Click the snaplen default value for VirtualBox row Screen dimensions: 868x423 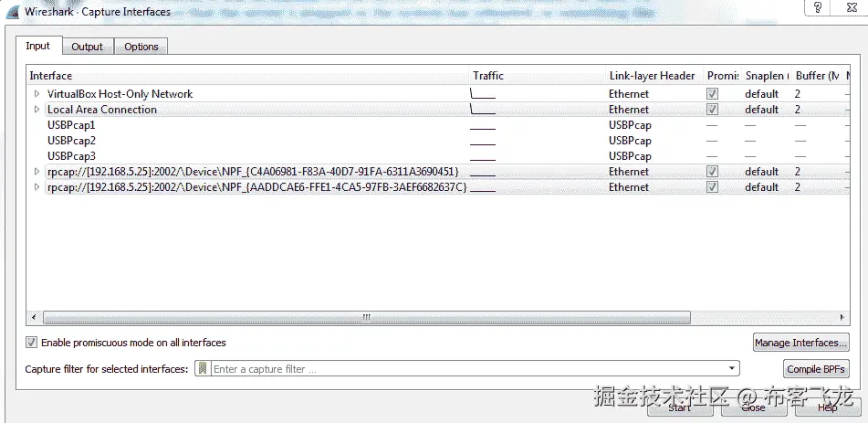(x=762, y=94)
